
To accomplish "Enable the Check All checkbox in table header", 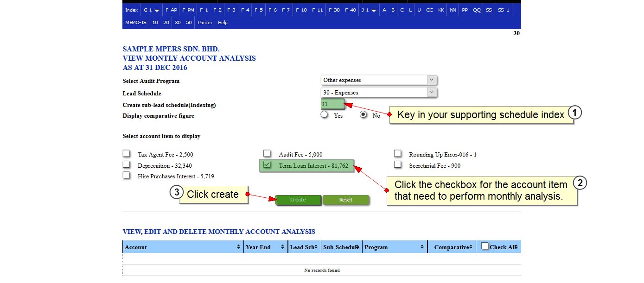I will tap(485, 246).
